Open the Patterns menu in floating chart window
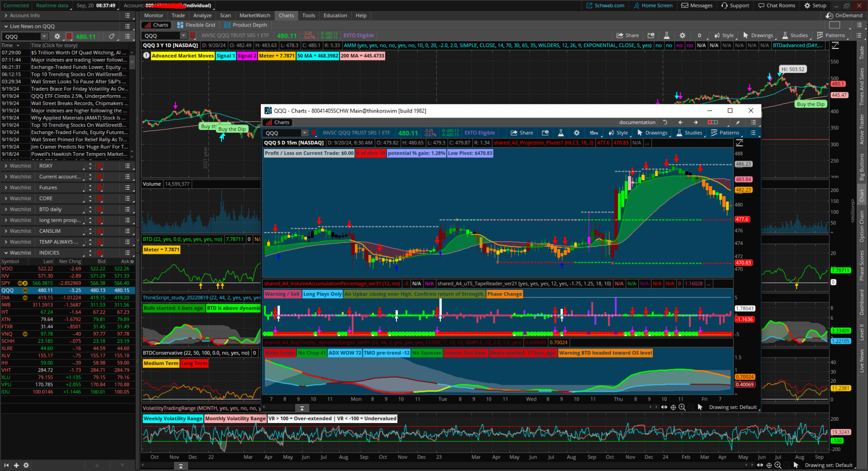The image size is (868, 471). pyautogui.click(x=725, y=133)
